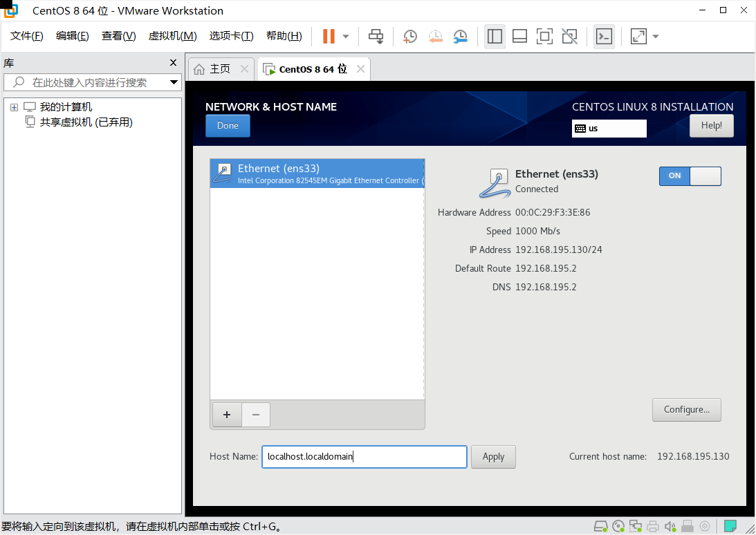
Task: Close the CentOS 8 64 位 tab
Action: tap(360, 69)
